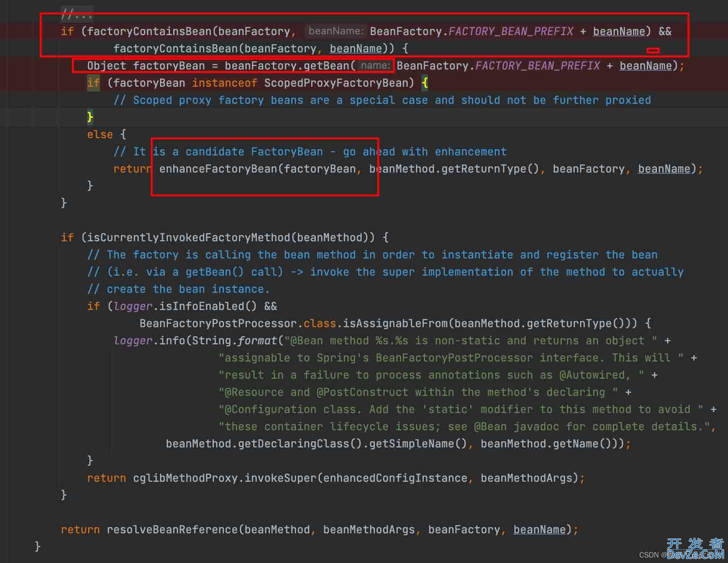Click the highlighted opening brace after ScopedProxyFactoryBean
The image size is (728, 563).
coord(425,83)
